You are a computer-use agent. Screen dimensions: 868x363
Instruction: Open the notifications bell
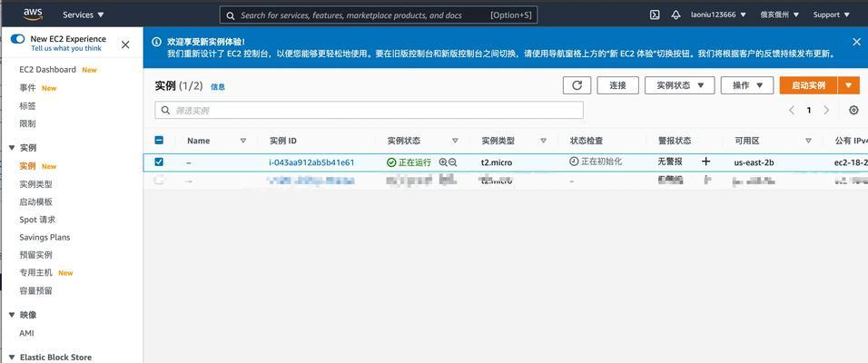(676, 15)
